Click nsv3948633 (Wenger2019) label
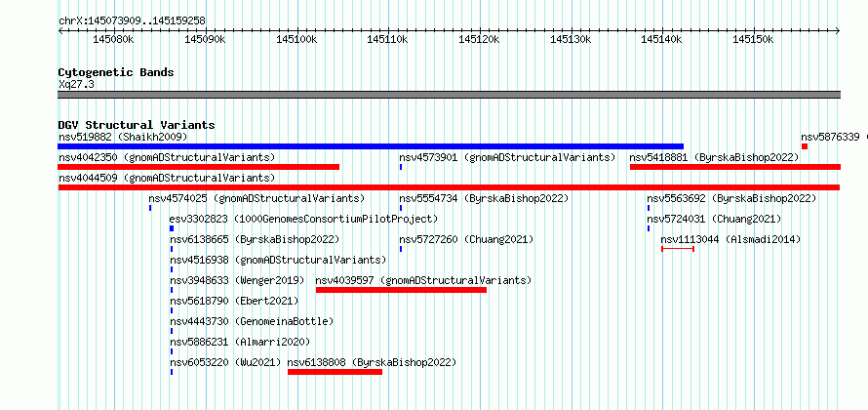This screenshot has width=868, height=410. pos(237,280)
